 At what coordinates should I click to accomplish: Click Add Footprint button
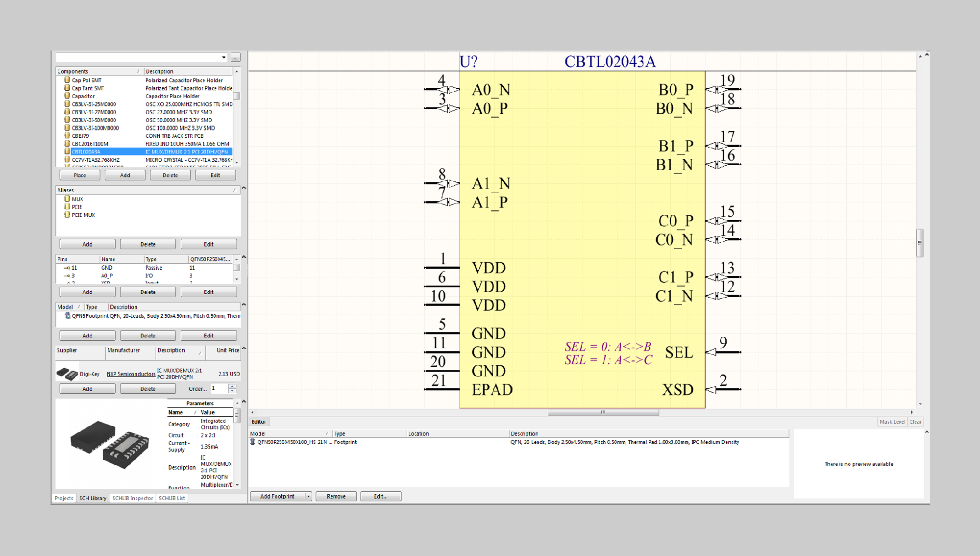tap(277, 496)
